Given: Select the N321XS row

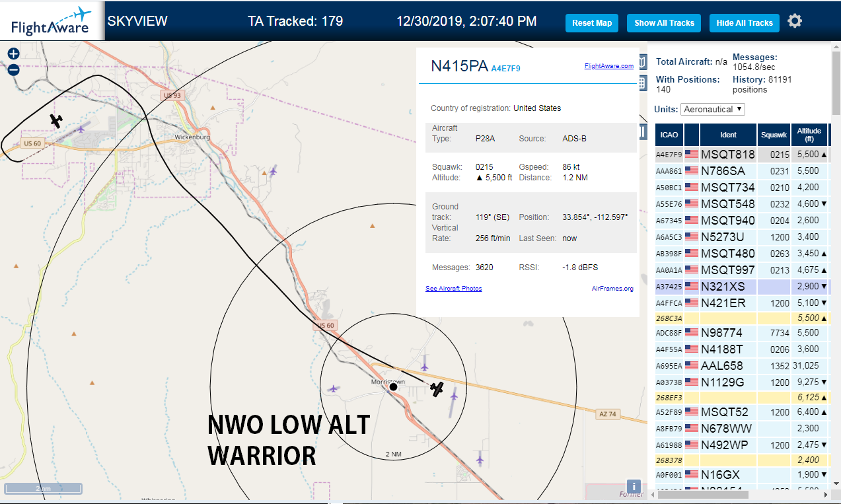Looking at the screenshot, I should tap(743, 286).
